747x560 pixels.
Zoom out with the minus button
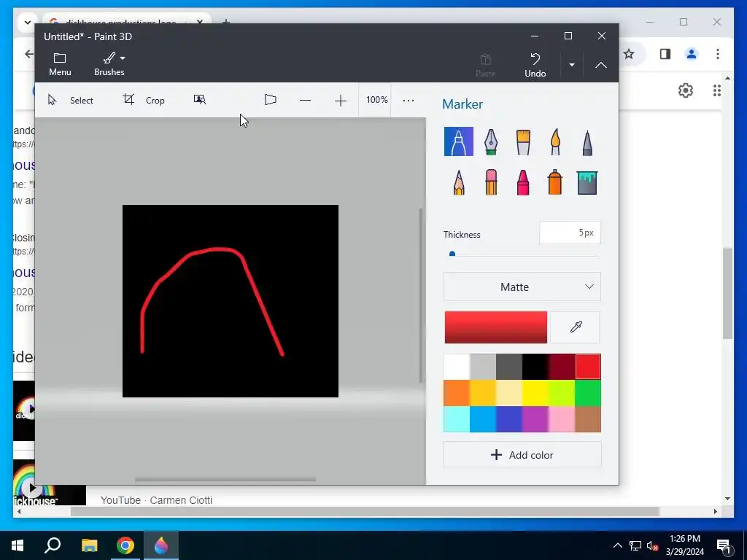pyautogui.click(x=306, y=101)
